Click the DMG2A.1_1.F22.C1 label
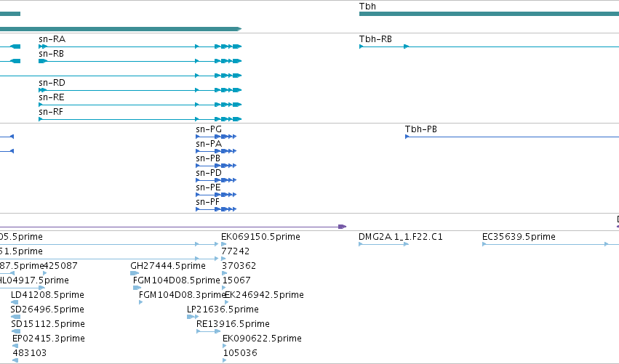 (x=401, y=237)
